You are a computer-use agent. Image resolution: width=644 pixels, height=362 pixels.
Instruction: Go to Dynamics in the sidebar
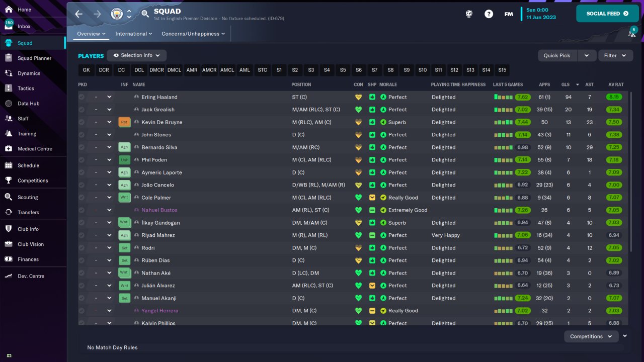pos(33,73)
